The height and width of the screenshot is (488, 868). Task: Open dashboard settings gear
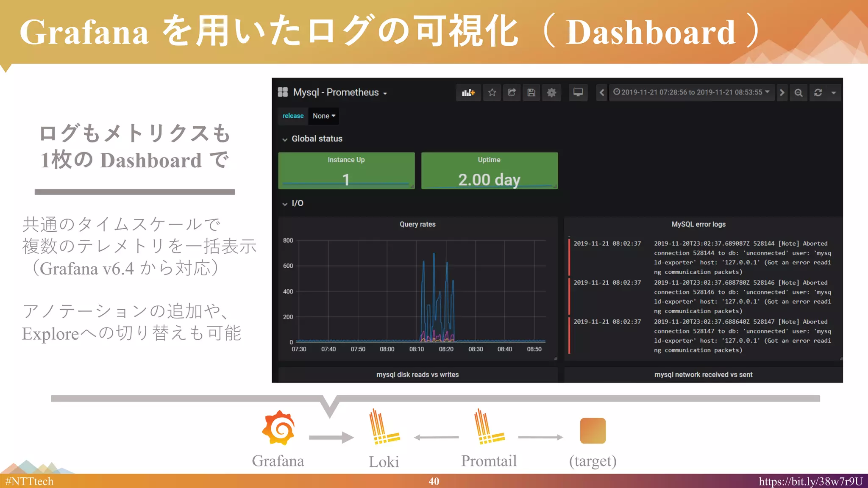pyautogui.click(x=551, y=92)
